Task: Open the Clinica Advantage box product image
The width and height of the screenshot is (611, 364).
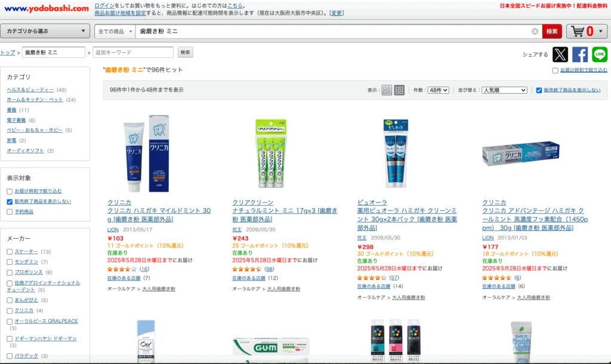Action: tap(521, 153)
